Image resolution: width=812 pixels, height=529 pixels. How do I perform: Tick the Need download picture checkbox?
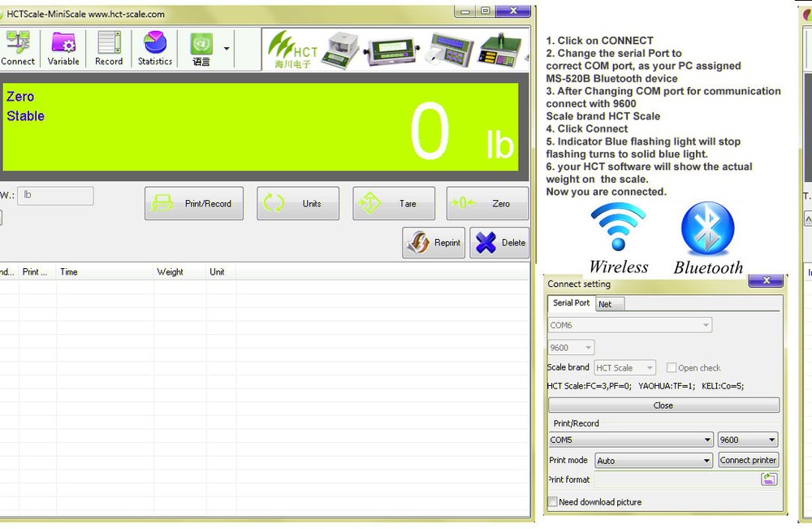[553, 502]
